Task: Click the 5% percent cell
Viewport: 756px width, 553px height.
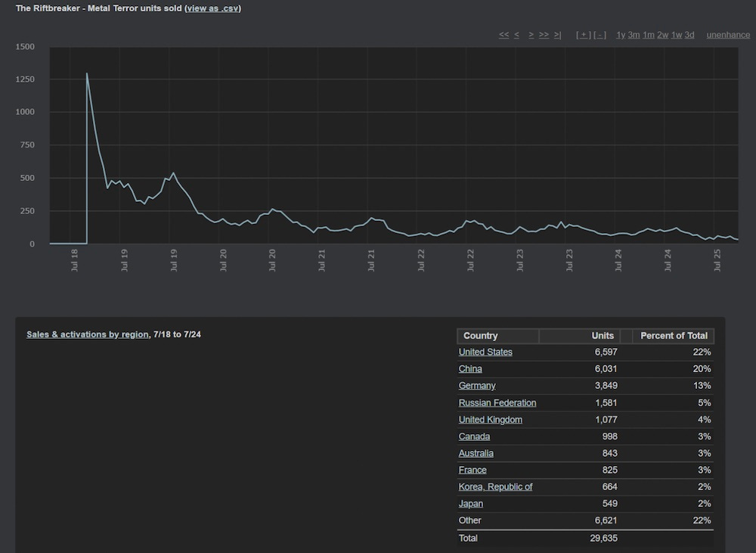Action: 705,402
